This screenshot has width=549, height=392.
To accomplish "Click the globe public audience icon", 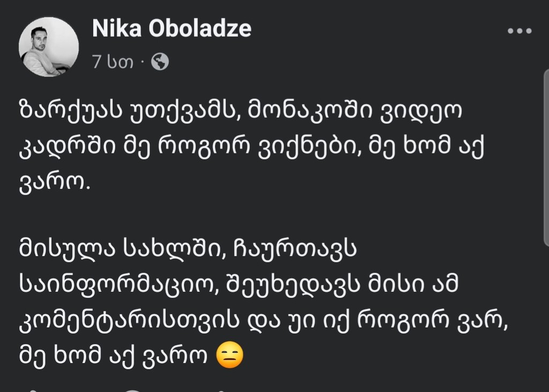I will click(x=160, y=63).
